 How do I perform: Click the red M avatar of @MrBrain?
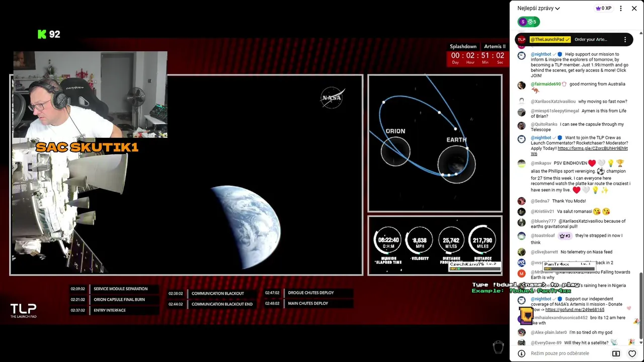click(x=521, y=274)
